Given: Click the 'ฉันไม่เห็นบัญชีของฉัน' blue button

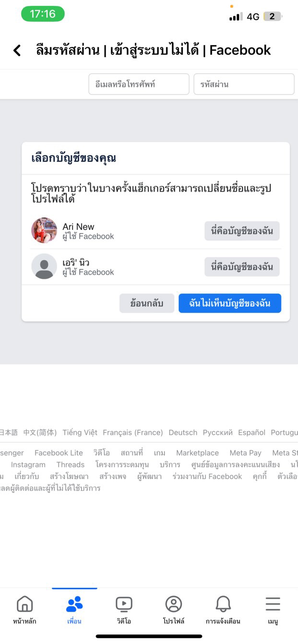Looking at the screenshot, I should click(230, 303).
